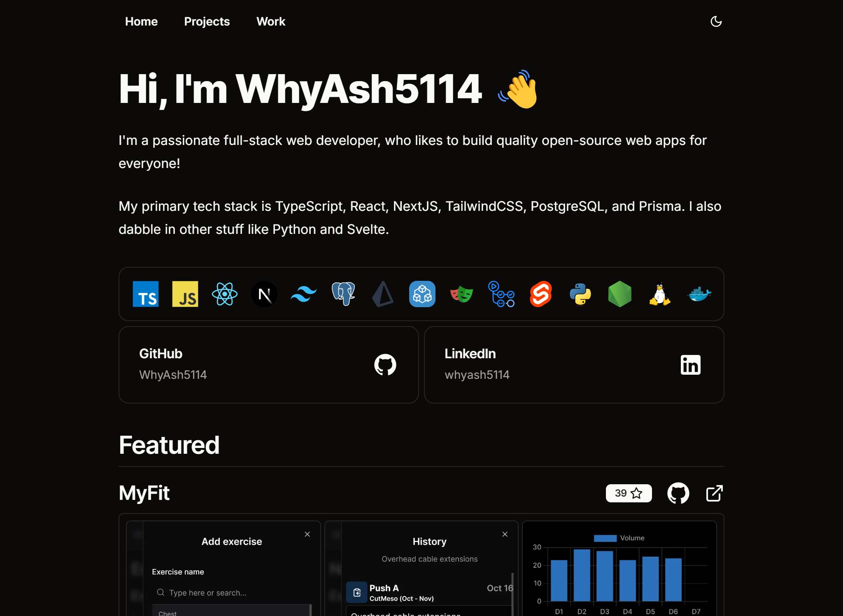843x616 pixels.
Task: Open the Work nav item
Action: [270, 21]
